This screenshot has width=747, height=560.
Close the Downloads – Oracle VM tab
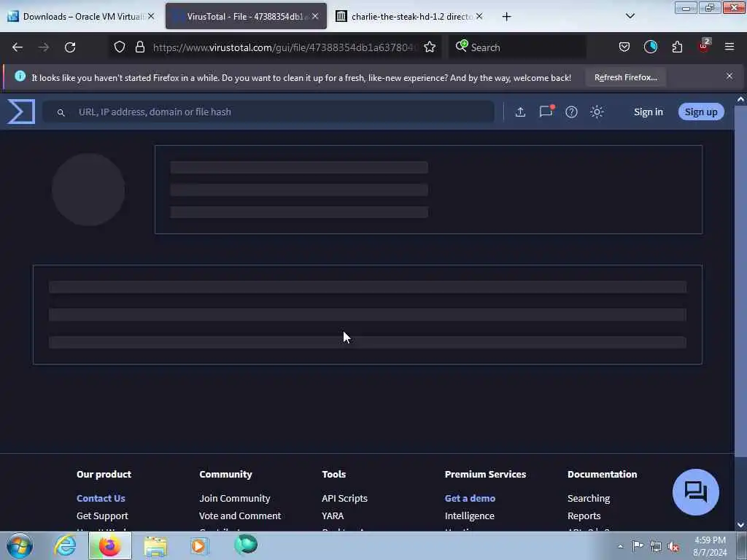coord(151,16)
